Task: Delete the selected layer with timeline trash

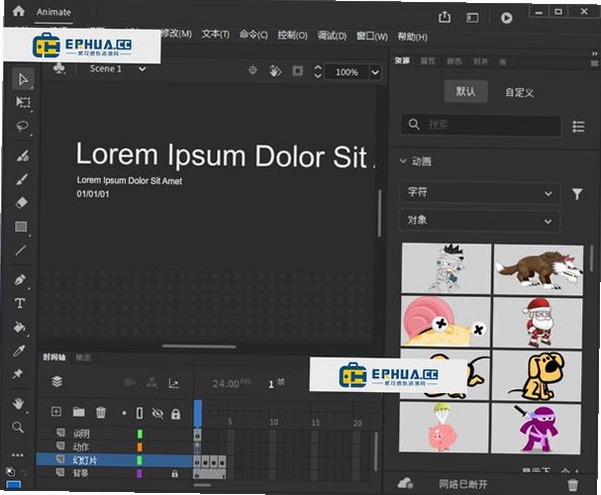Action: point(101,412)
